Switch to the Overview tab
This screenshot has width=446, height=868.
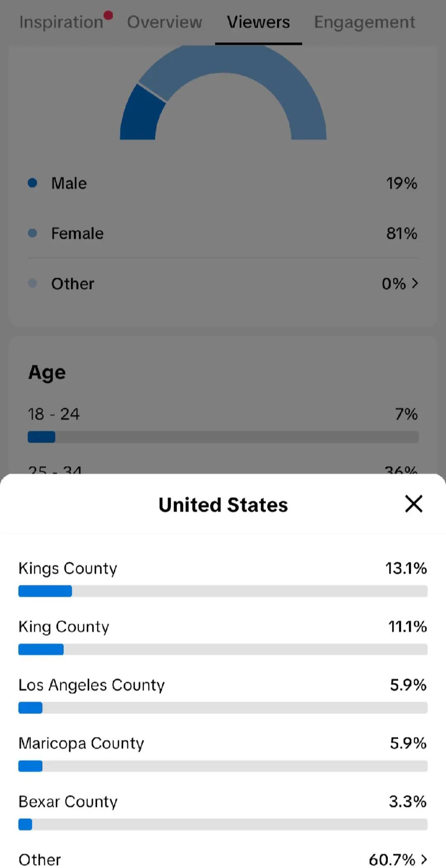pyautogui.click(x=164, y=22)
